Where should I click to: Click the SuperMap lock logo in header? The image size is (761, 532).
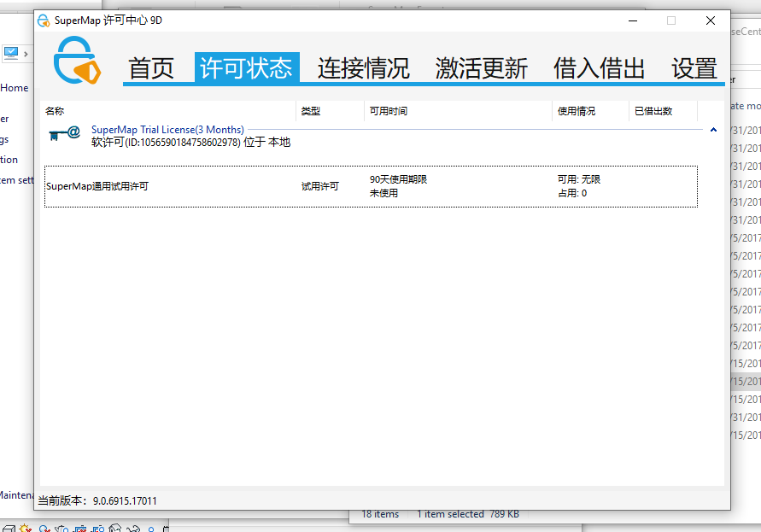point(77,60)
